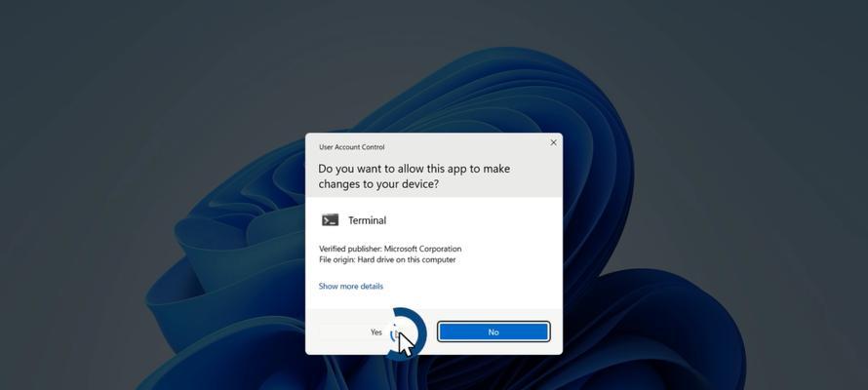Image resolution: width=868 pixels, height=390 pixels.
Task: Click Verified publisher: Microsoft Corporation text
Action: pos(390,249)
